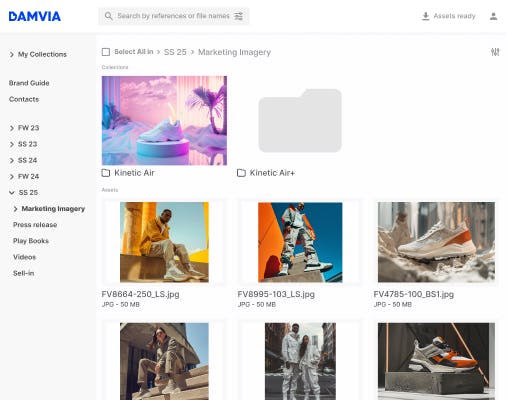Click the Kinetic Air+ folder icon

[241, 173]
